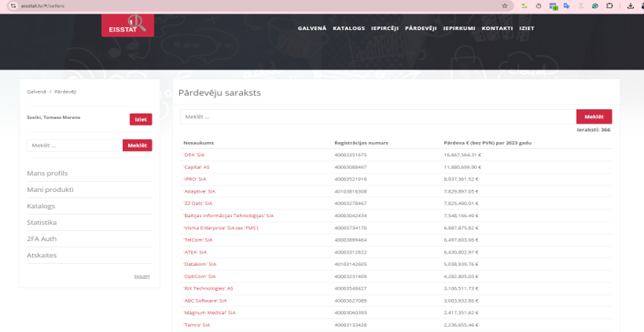Image resolution: width=644 pixels, height=332 pixels.
Task: Click the Pārdeva € par 2023 gadu header
Action: tap(487, 143)
